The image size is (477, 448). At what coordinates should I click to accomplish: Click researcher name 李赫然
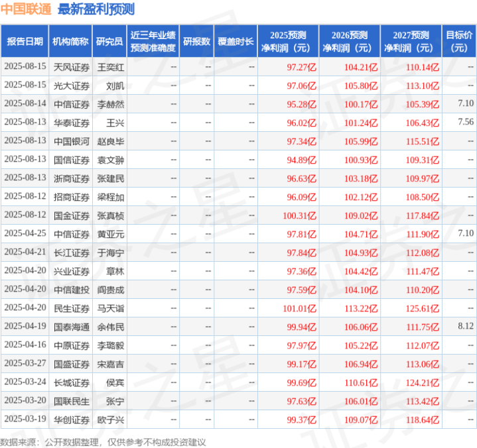tap(111, 104)
